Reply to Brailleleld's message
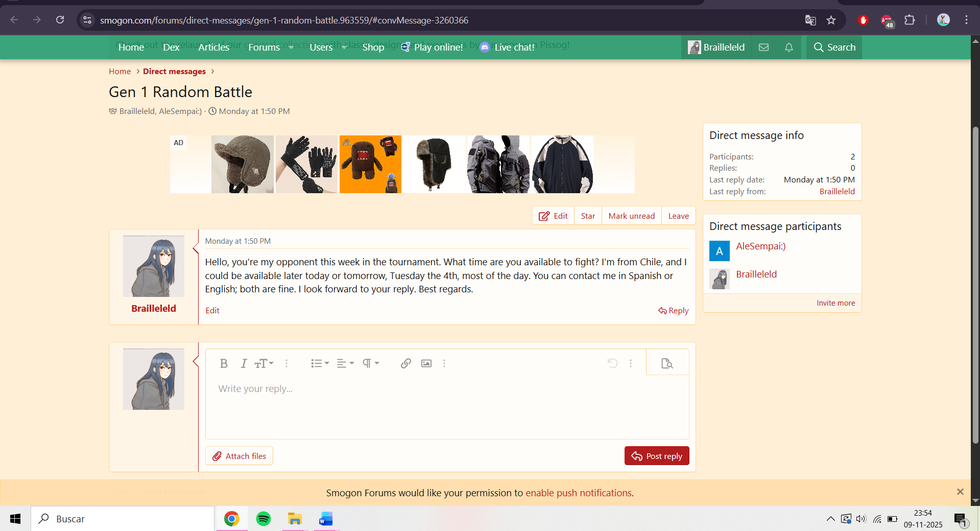This screenshot has height=531, width=980. tap(674, 311)
